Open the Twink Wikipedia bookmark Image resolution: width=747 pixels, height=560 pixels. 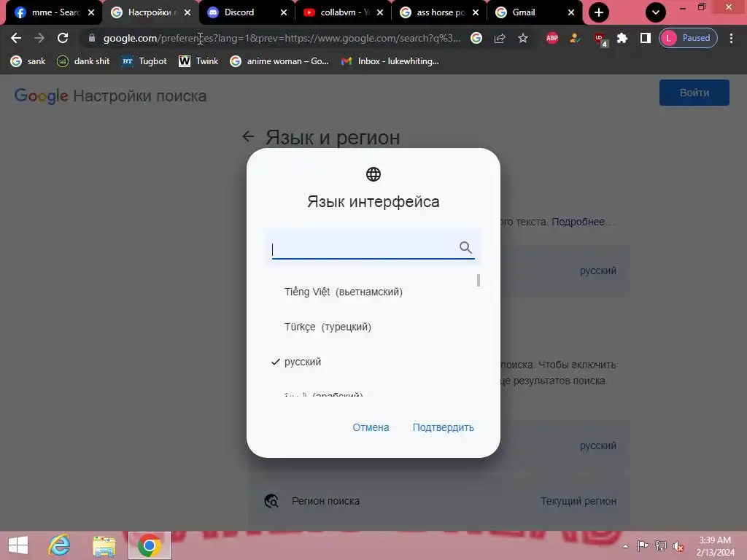[198, 61]
